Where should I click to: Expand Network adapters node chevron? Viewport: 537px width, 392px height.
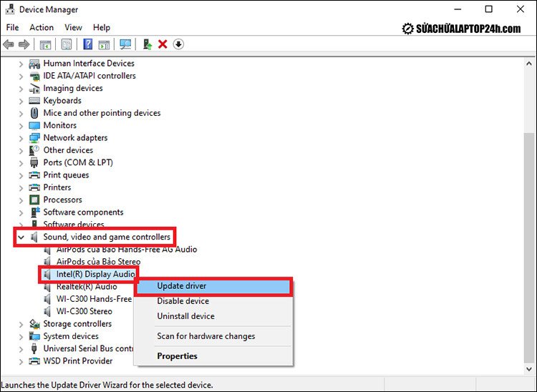[x=21, y=138]
